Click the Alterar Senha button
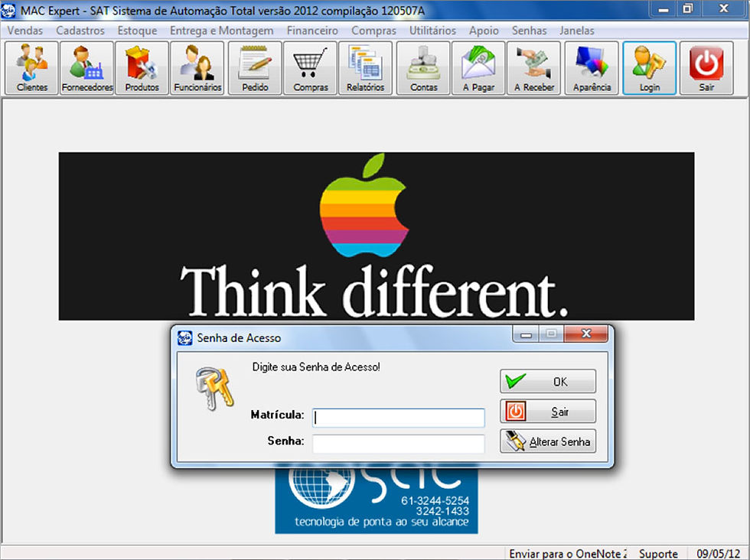This screenshot has height=560, width=750. (x=548, y=441)
